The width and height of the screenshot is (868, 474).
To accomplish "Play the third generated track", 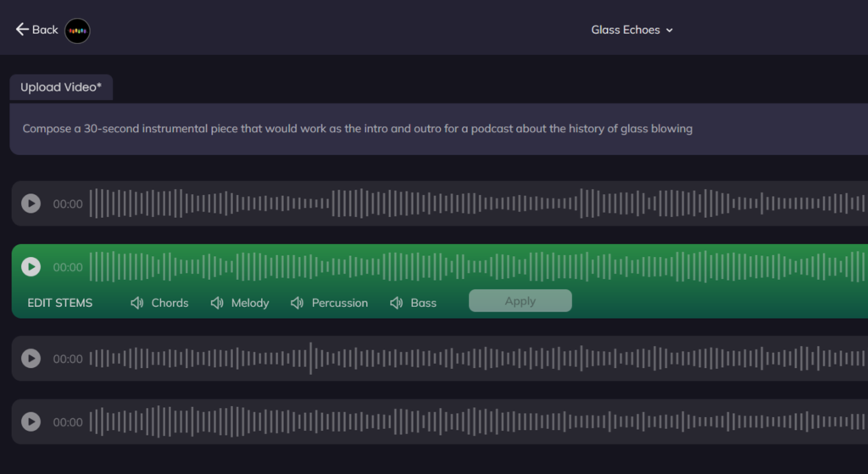I will click(31, 359).
